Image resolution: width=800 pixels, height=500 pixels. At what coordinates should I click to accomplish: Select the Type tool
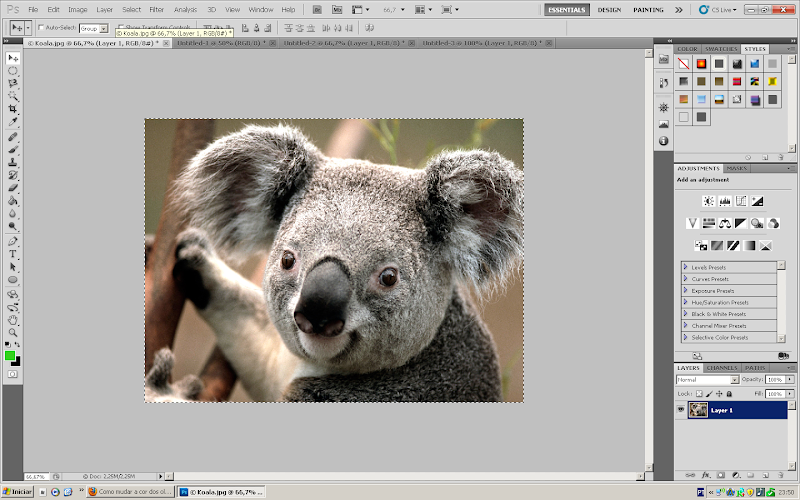click(13, 254)
